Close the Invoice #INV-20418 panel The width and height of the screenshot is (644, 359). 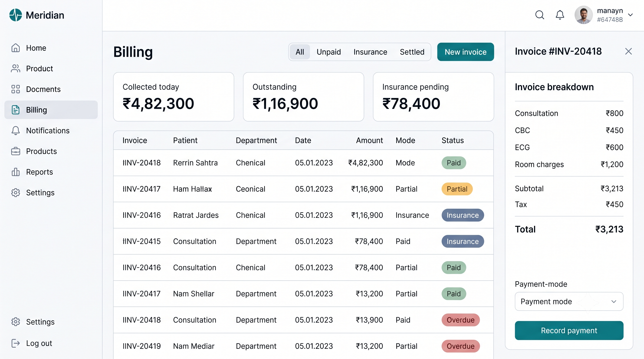628,51
